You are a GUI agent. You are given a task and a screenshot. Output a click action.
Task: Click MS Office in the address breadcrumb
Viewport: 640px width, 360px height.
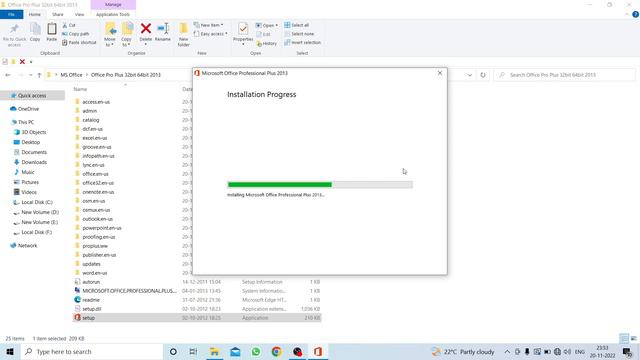[71, 75]
